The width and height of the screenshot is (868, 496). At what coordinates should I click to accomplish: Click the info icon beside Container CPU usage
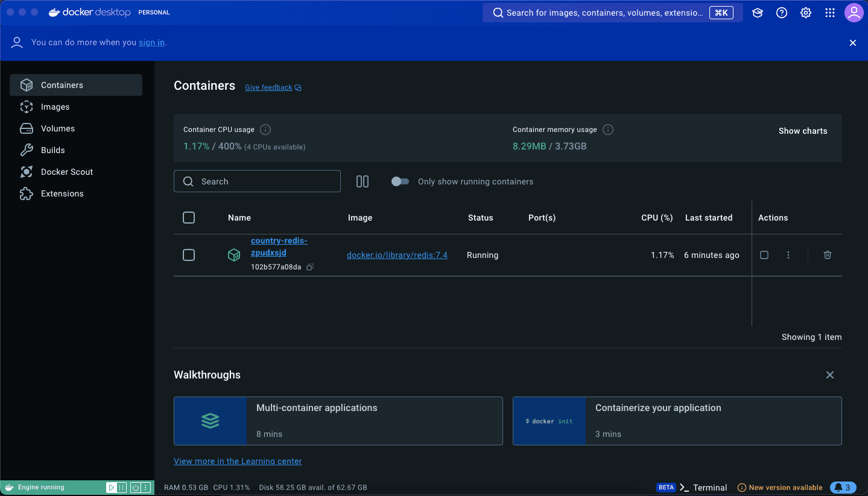click(x=265, y=130)
